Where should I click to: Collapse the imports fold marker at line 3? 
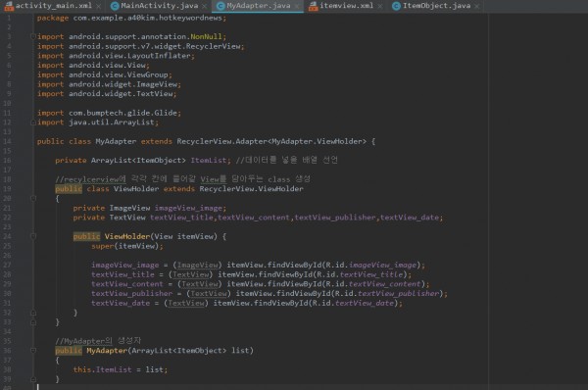(x=33, y=36)
